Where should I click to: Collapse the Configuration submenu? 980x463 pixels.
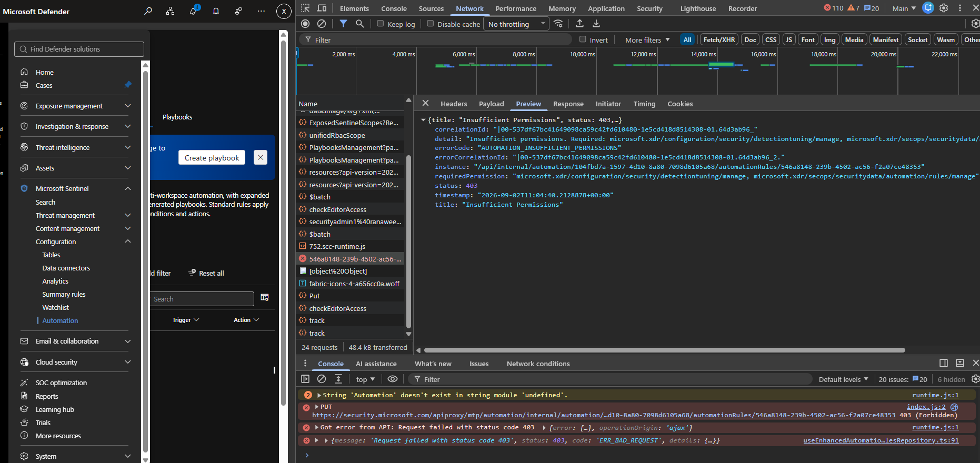83,241
